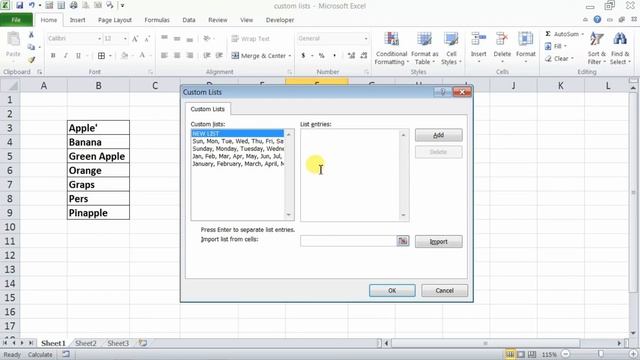Click Zoom In plus button
The height and width of the screenshot is (360, 640).
click(634, 354)
